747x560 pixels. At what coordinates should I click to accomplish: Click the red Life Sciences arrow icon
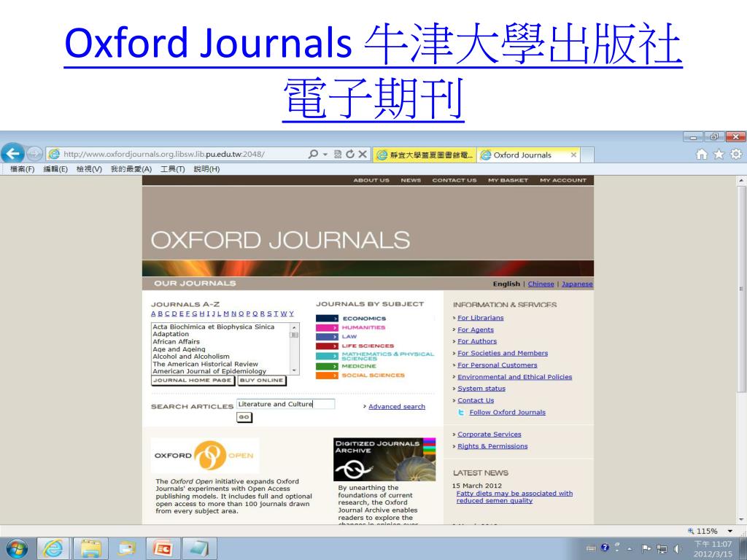tap(328, 346)
